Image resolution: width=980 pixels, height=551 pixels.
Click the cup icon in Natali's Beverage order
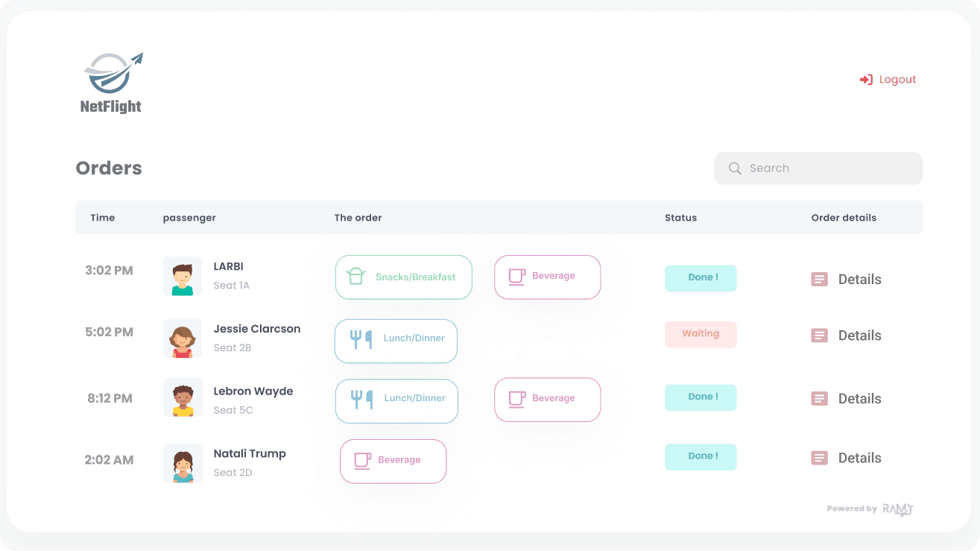362,460
